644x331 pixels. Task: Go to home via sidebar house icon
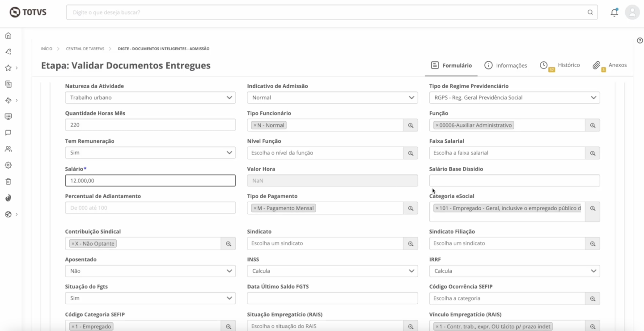[8, 36]
